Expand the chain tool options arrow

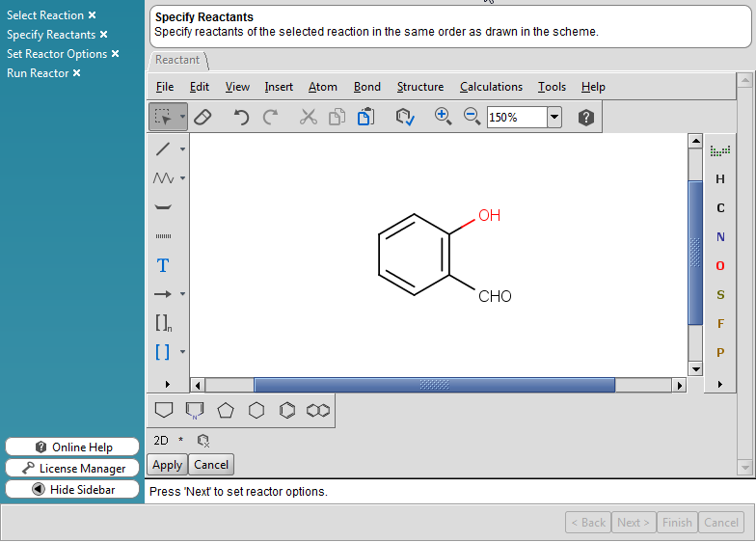coord(183,178)
